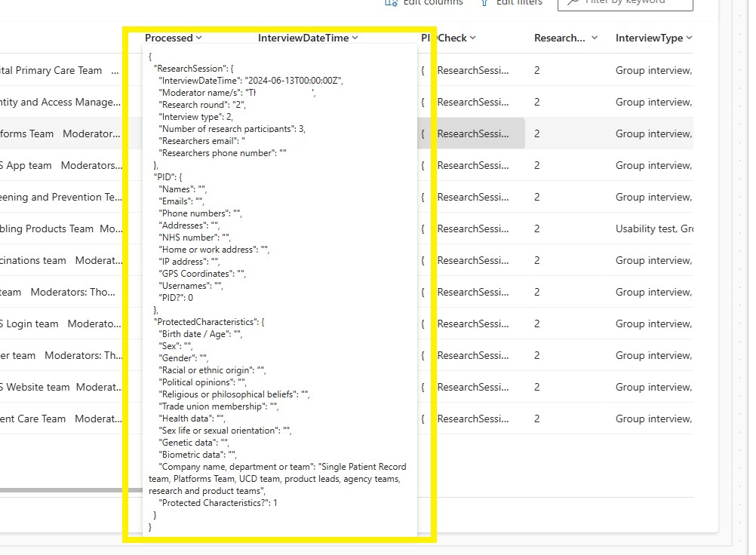Select the NHS Login team row

(29, 323)
